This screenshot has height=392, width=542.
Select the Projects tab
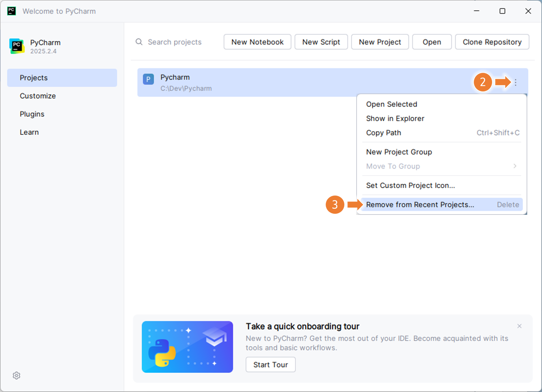[x=62, y=78]
